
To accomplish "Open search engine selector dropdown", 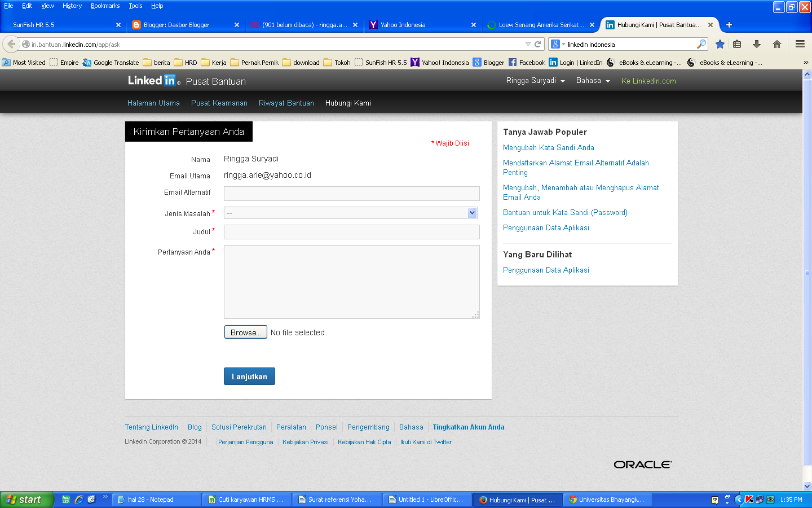I will pos(558,44).
